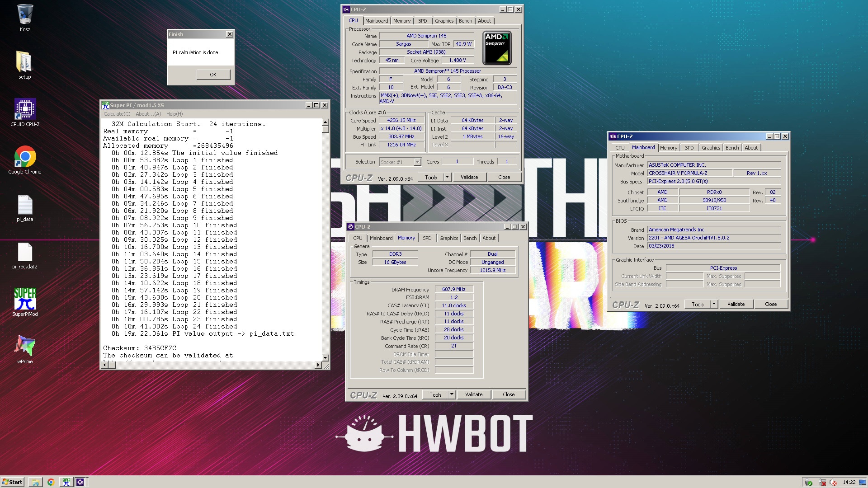
Task: Open SPD tab in top CPU-Z window
Action: pos(422,21)
